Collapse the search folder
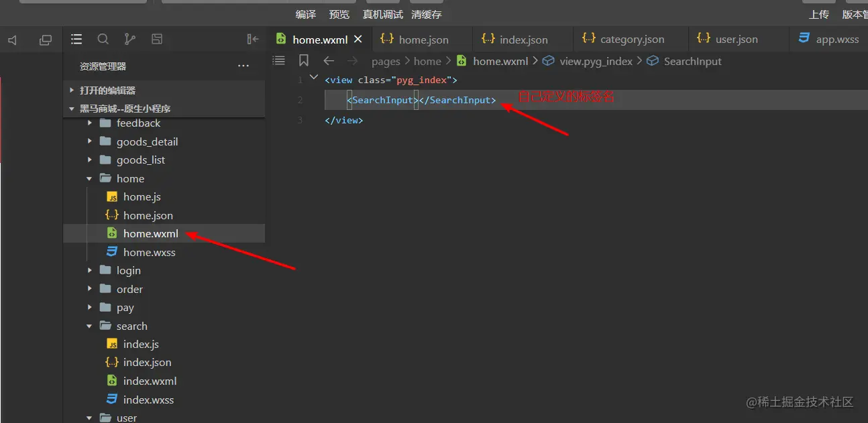Image resolution: width=868 pixels, height=423 pixels. pyautogui.click(x=90, y=326)
